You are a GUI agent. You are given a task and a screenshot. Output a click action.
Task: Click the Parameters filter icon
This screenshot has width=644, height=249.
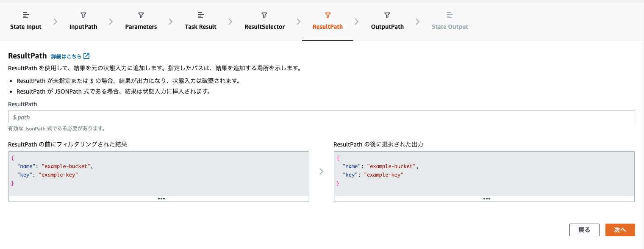(141, 15)
